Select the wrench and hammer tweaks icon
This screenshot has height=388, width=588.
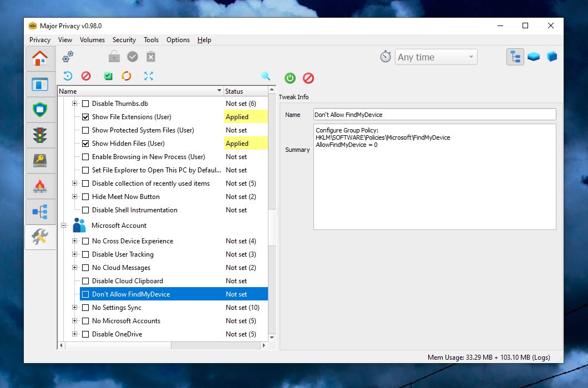40,237
